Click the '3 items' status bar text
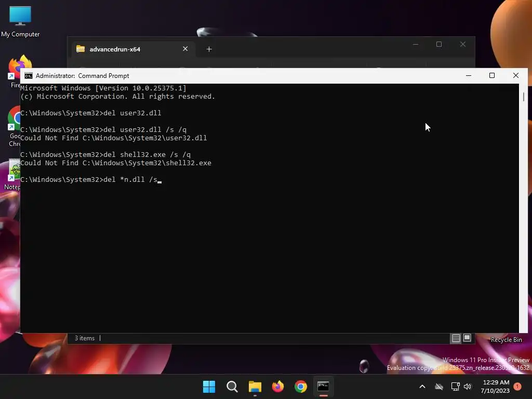Screen dimensions: 532x399 (85, 338)
